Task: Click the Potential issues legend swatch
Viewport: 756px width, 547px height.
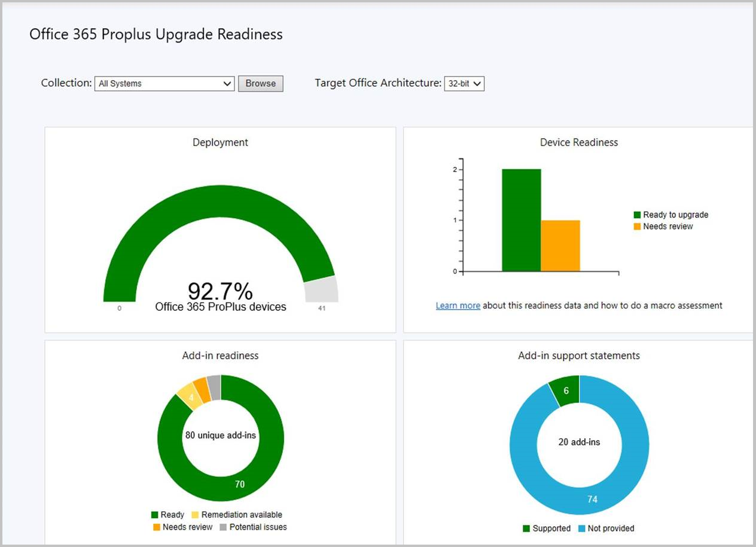Action: coord(223,527)
